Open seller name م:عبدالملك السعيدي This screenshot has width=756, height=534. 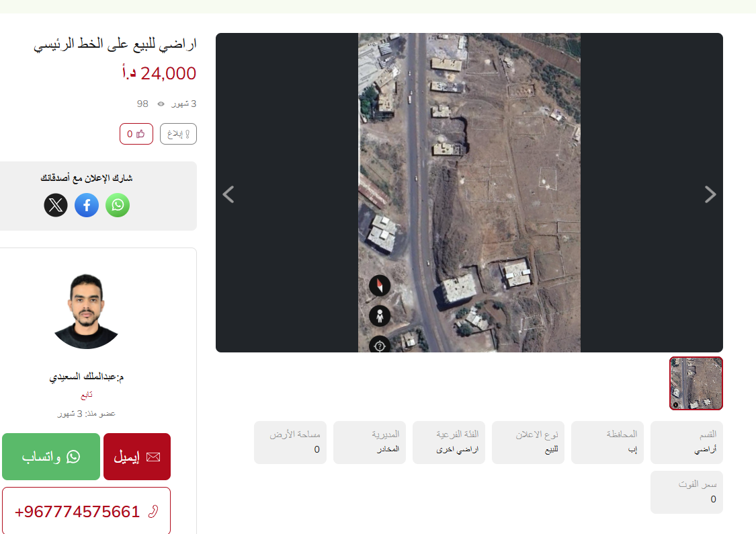coord(86,377)
